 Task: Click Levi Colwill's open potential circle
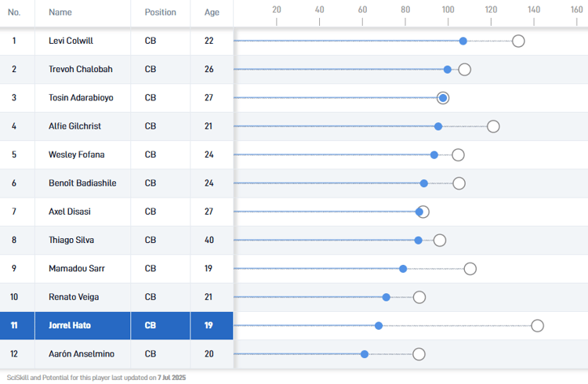(518, 41)
